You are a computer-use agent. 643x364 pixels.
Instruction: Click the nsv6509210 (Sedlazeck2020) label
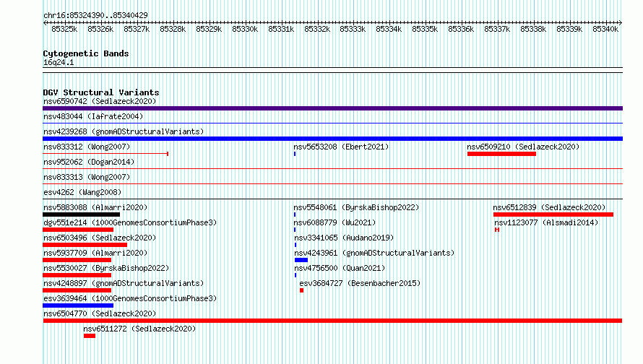[x=523, y=147]
